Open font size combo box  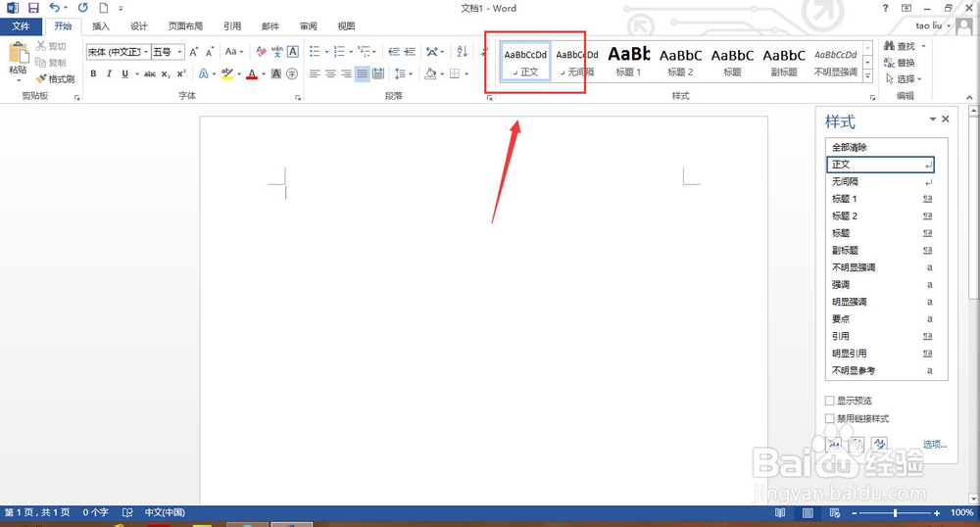pos(169,52)
